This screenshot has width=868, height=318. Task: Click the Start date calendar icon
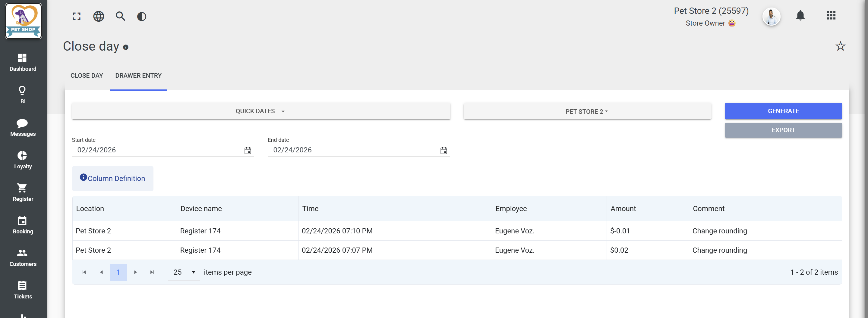248,151
